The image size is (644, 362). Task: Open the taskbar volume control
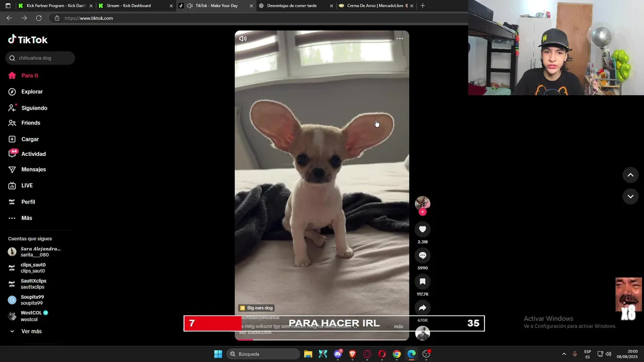[609, 354]
